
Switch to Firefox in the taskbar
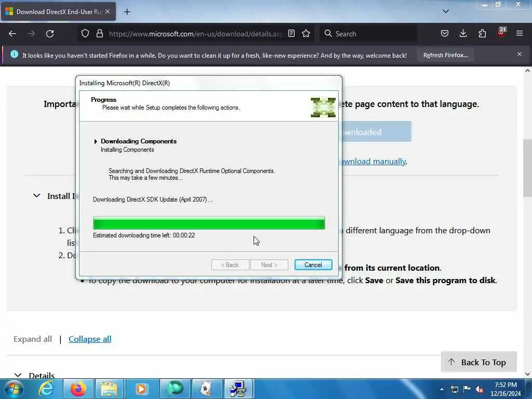coord(78,389)
